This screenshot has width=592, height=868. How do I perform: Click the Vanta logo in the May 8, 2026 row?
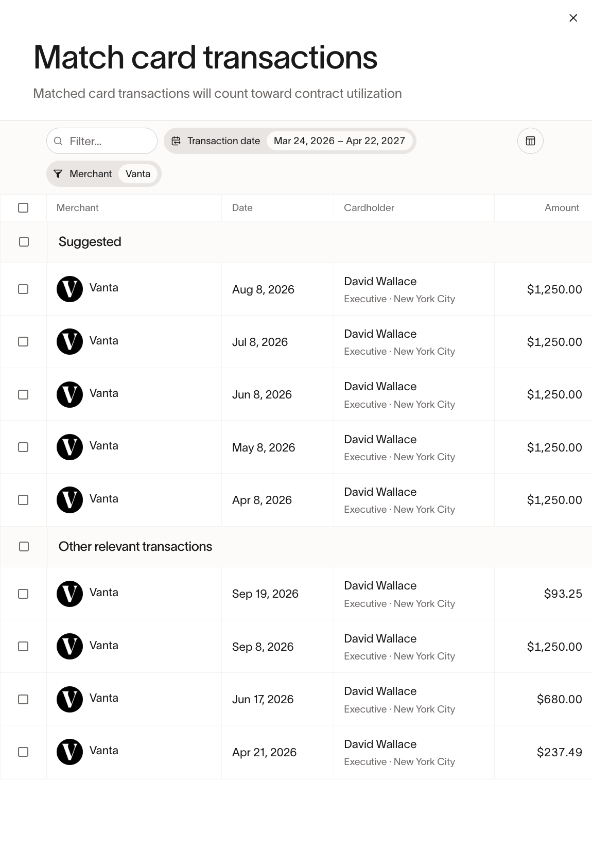tap(69, 447)
